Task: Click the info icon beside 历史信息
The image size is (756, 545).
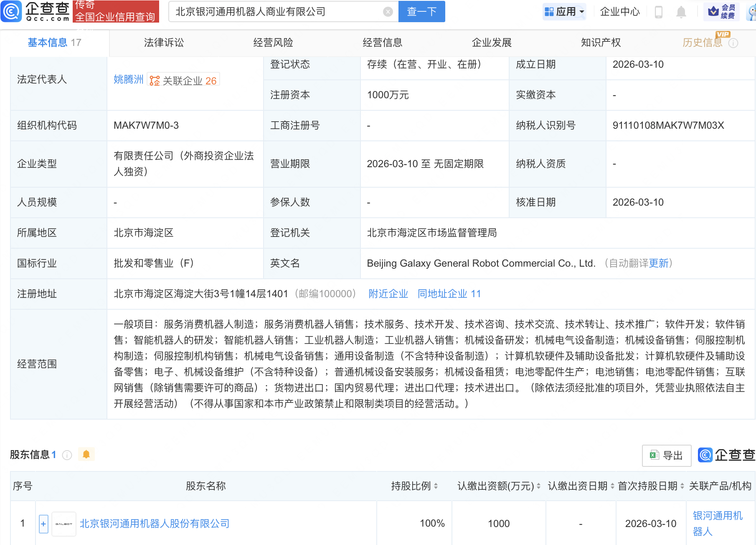Action: (733, 43)
